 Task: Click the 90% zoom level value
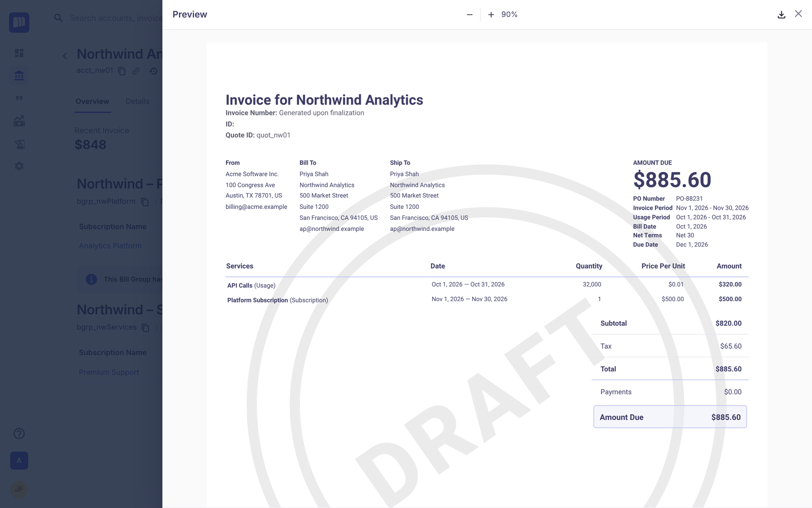[510, 15]
